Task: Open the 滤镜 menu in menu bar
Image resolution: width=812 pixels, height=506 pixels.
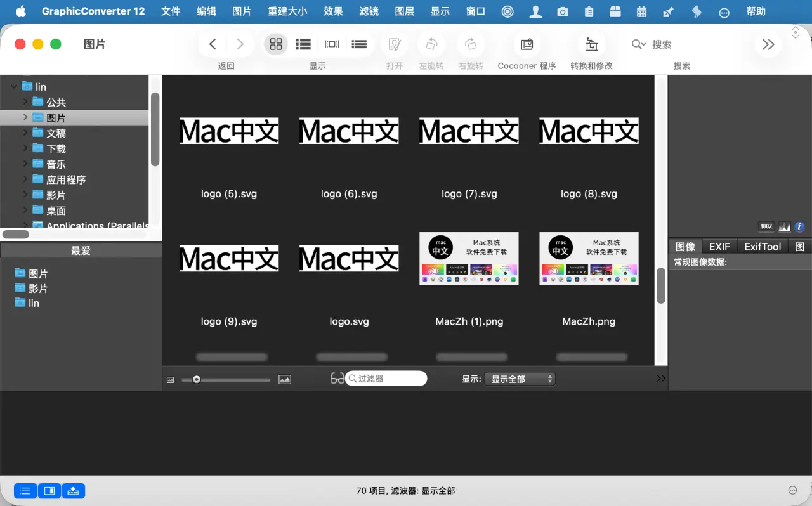Action: click(x=369, y=11)
